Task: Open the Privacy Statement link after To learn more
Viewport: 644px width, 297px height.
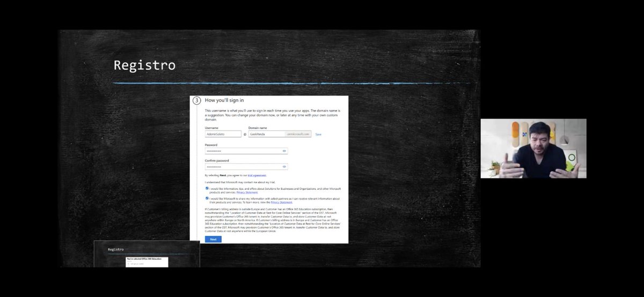Action: 282,203
